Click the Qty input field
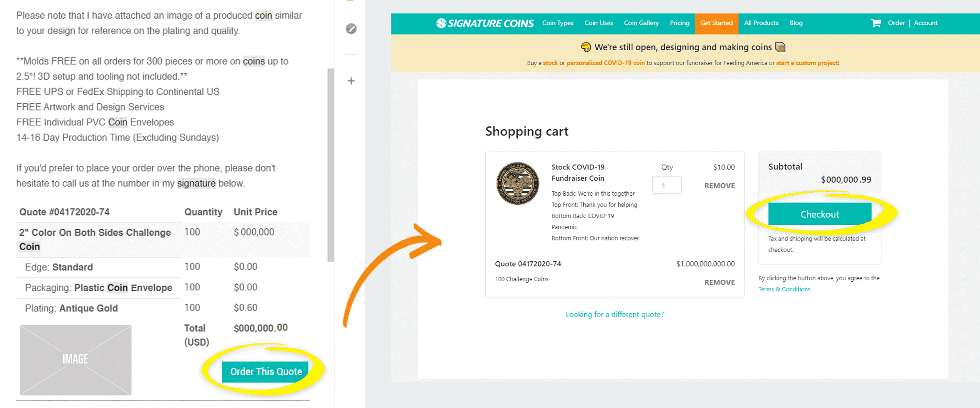The height and width of the screenshot is (408, 980). point(667,185)
